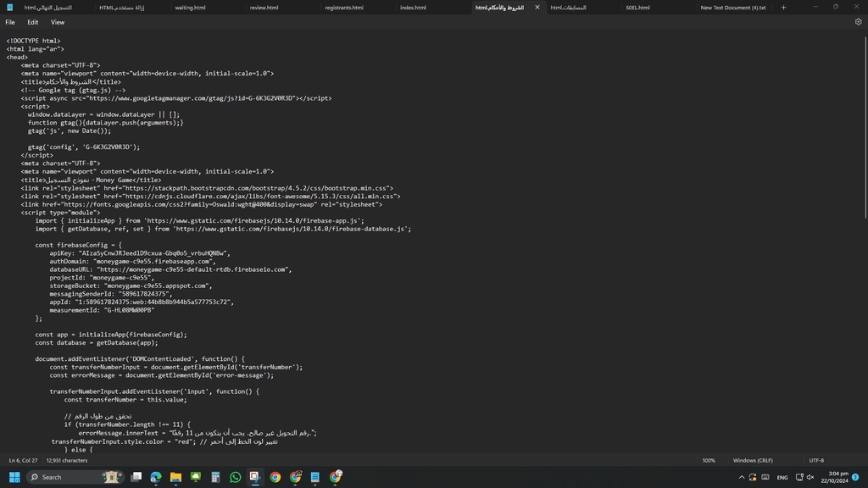The width and height of the screenshot is (868, 488).
Task: Click the 'if (transferNumber.length !== 11)' line
Action: pos(127,424)
